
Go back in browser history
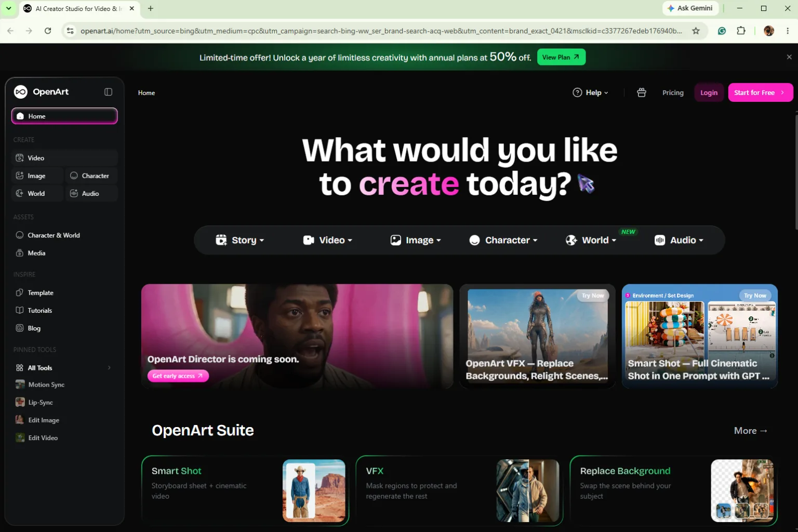pyautogui.click(x=10, y=31)
